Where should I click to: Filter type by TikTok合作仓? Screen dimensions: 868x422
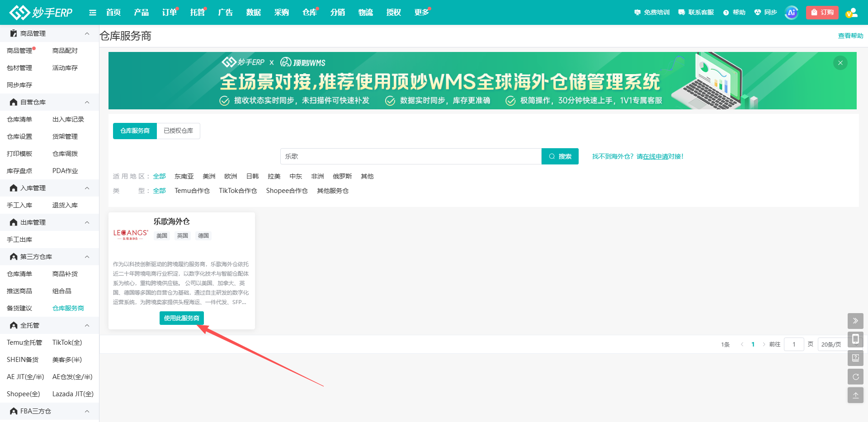tap(238, 191)
